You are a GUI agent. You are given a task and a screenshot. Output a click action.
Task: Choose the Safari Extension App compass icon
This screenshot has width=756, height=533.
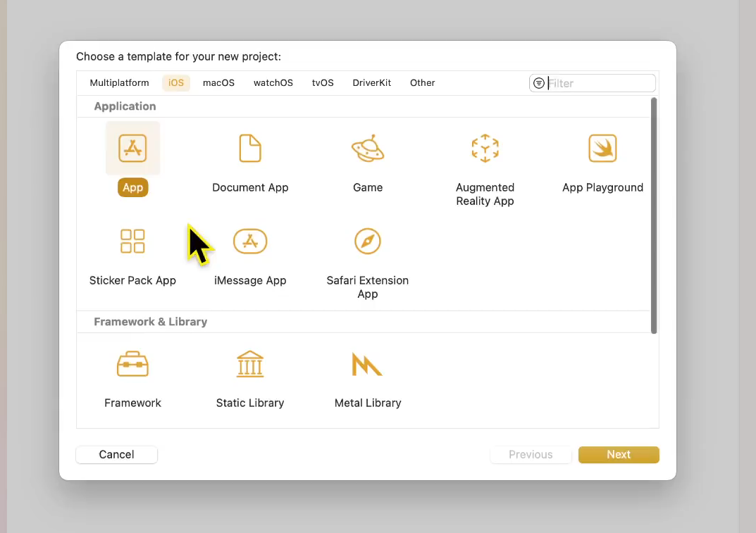point(367,241)
